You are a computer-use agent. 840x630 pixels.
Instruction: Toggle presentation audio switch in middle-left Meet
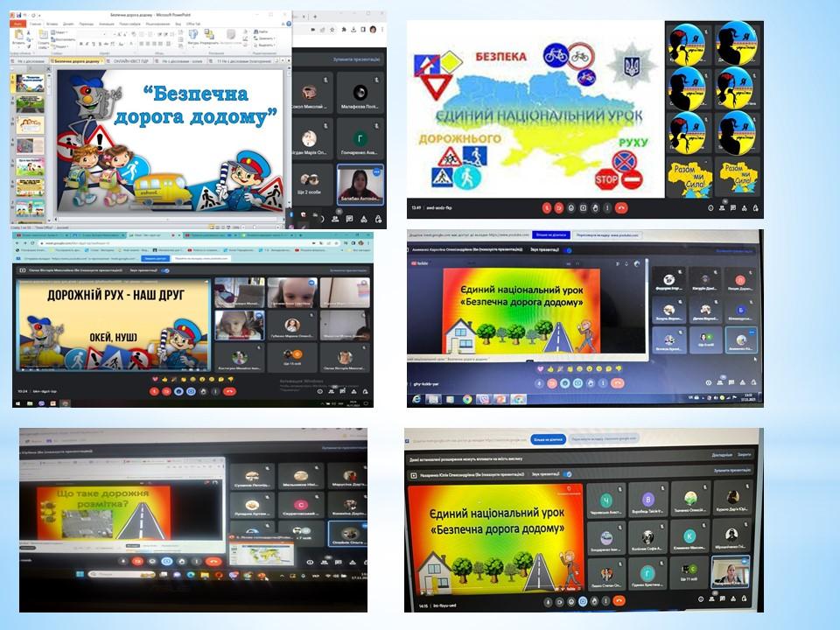tap(166, 270)
